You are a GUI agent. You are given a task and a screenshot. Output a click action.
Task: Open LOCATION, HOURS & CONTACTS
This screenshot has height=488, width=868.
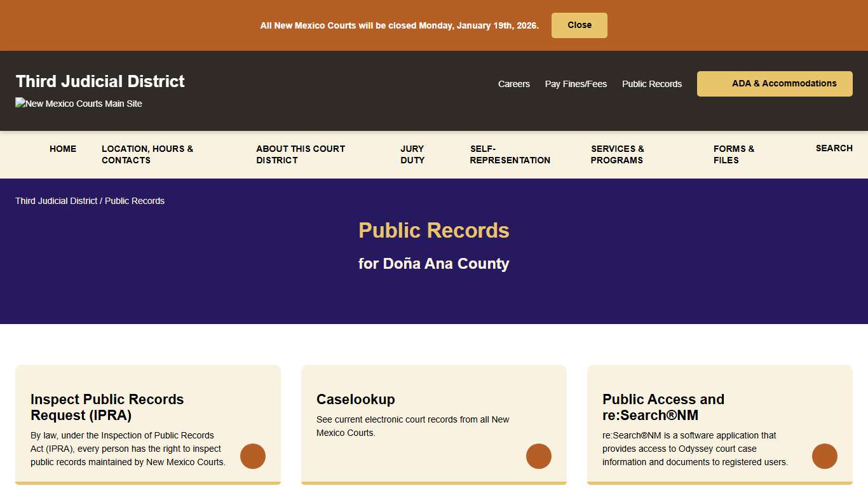click(x=147, y=154)
